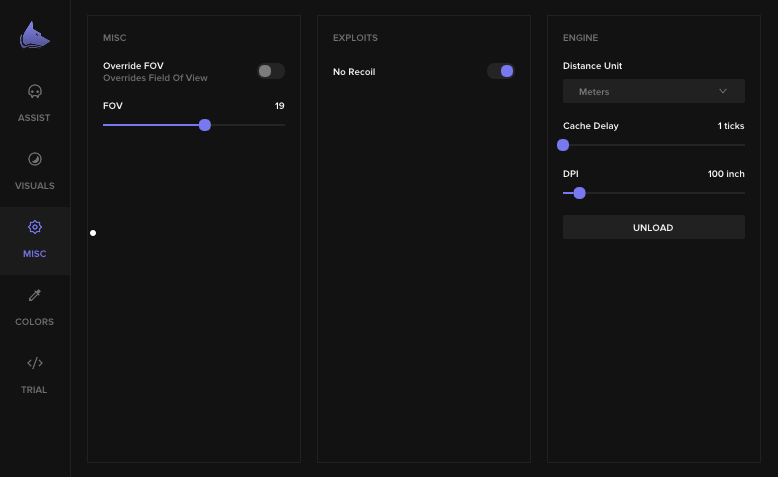This screenshot has height=477, width=778.
Task: Disable the No Recoil toggle
Action: tap(501, 71)
